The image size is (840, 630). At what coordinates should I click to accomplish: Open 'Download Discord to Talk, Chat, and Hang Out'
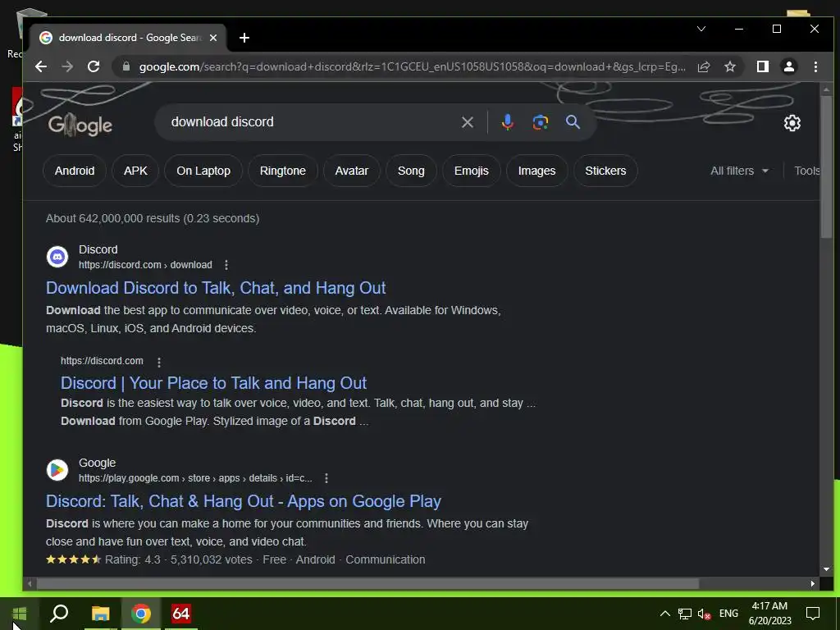[x=216, y=288]
